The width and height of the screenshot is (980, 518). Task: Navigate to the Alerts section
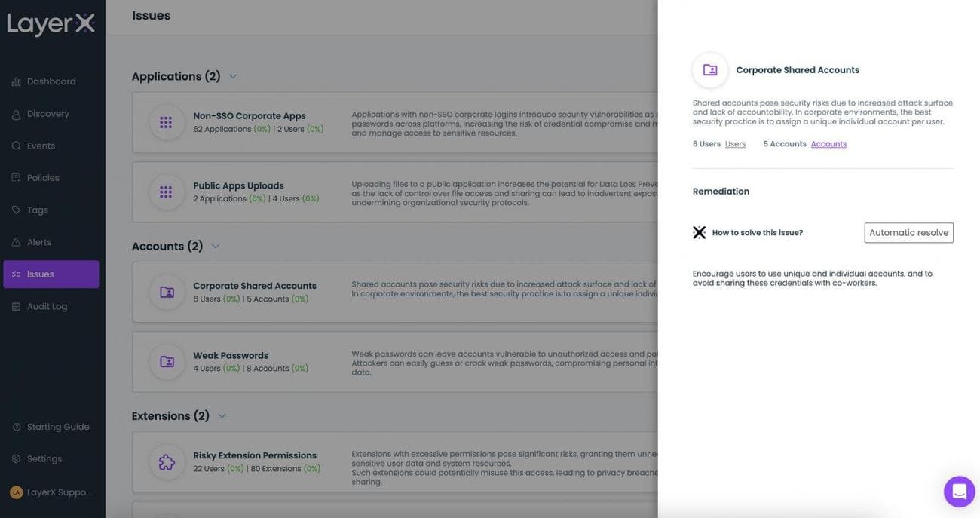[x=39, y=242]
